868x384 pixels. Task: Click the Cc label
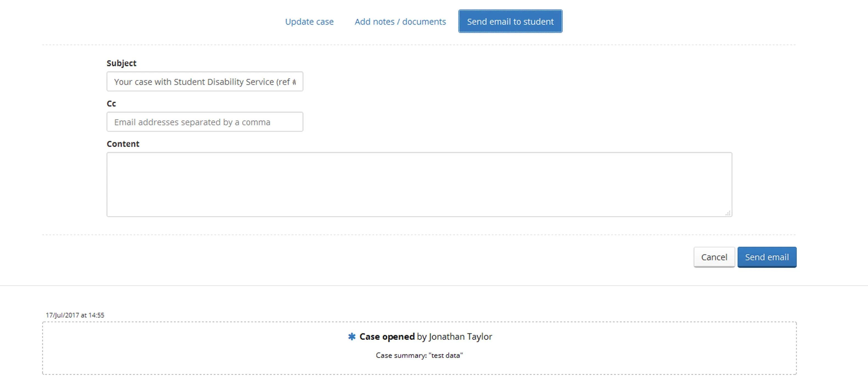(x=111, y=103)
